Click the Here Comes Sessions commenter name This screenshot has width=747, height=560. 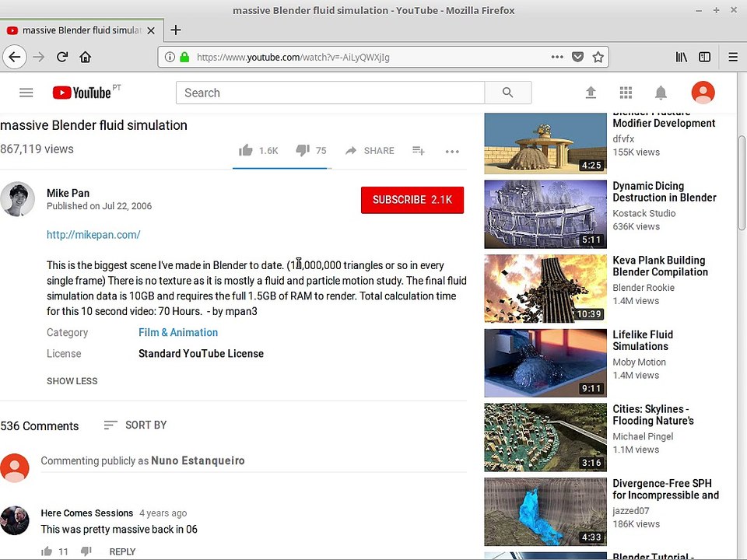(x=87, y=513)
